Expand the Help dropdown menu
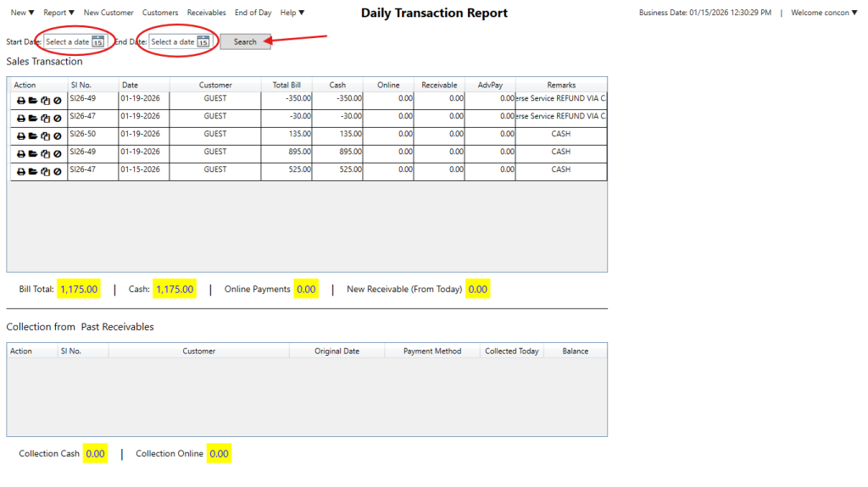 point(292,13)
